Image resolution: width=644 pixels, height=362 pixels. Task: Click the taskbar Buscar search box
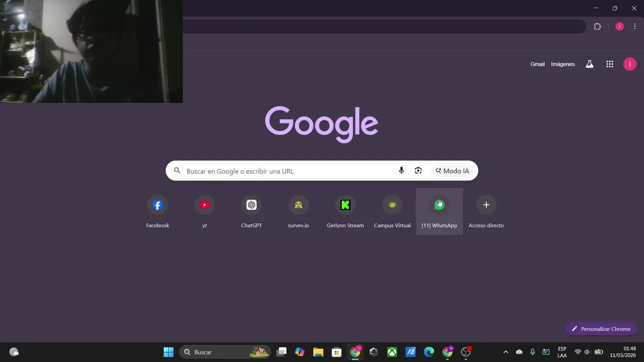[225, 352]
